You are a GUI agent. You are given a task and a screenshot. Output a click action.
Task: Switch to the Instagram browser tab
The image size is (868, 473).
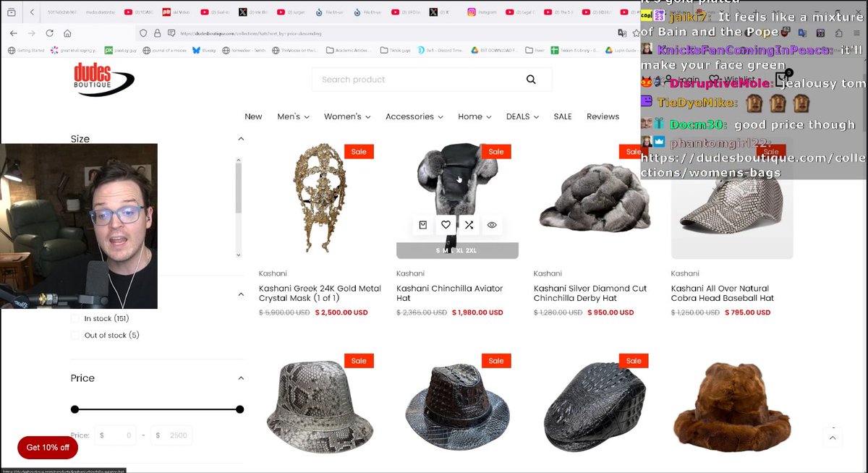481,12
